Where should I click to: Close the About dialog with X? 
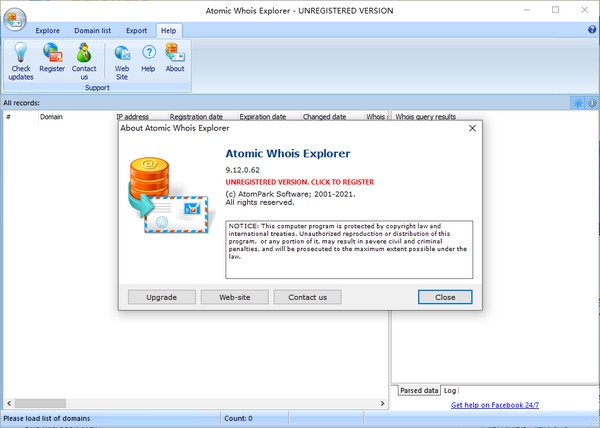[473, 128]
